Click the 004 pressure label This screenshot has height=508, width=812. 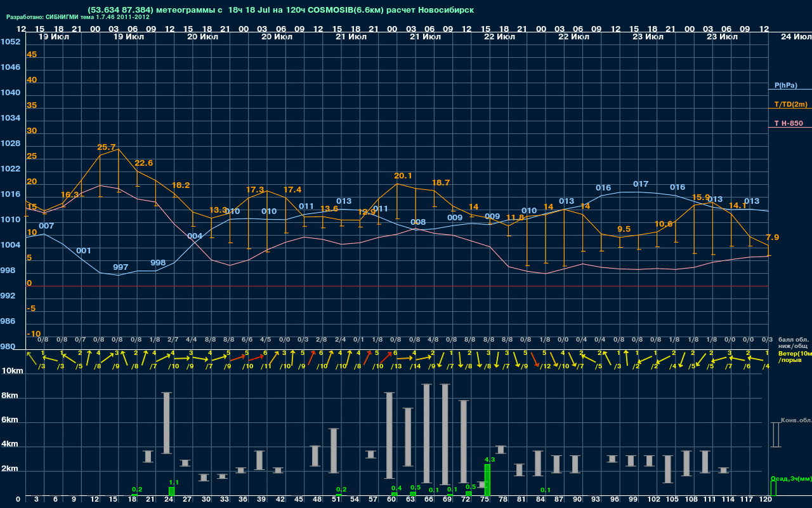tap(195, 236)
